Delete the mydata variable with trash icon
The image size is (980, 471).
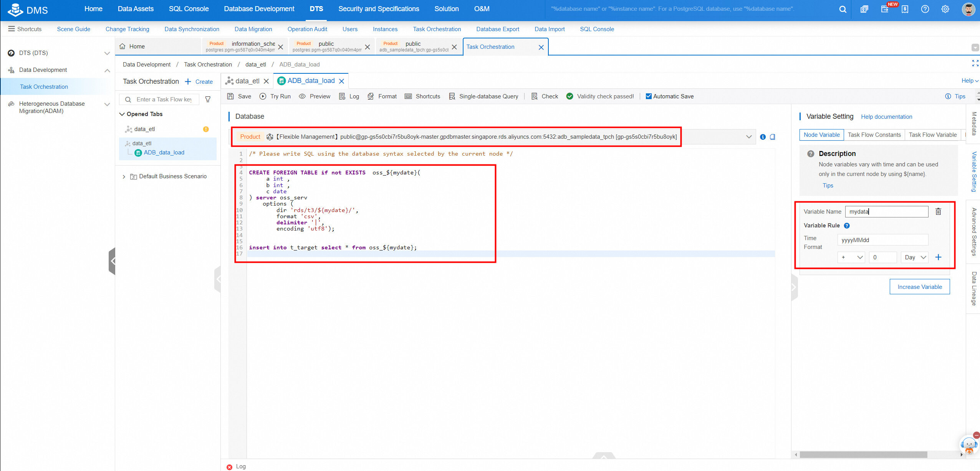(x=938, y=211)
